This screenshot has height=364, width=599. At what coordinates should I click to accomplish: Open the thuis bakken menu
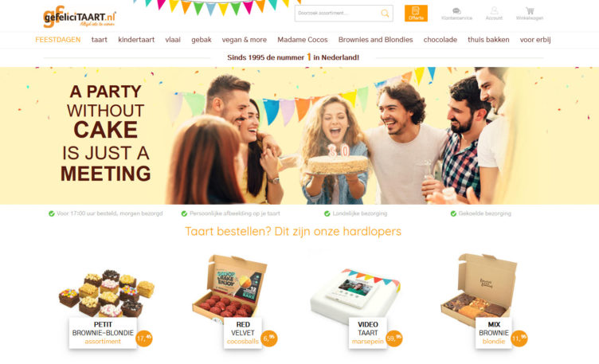488,40
